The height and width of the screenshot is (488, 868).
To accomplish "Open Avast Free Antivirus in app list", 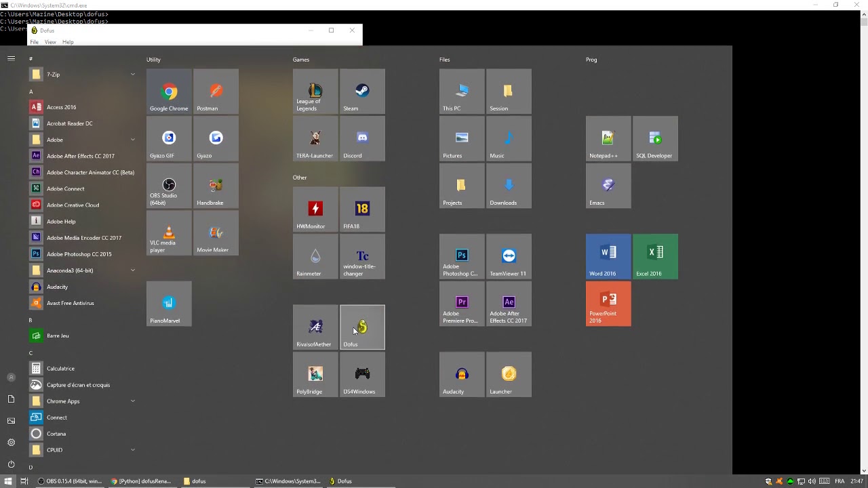I will coord(82,303).
